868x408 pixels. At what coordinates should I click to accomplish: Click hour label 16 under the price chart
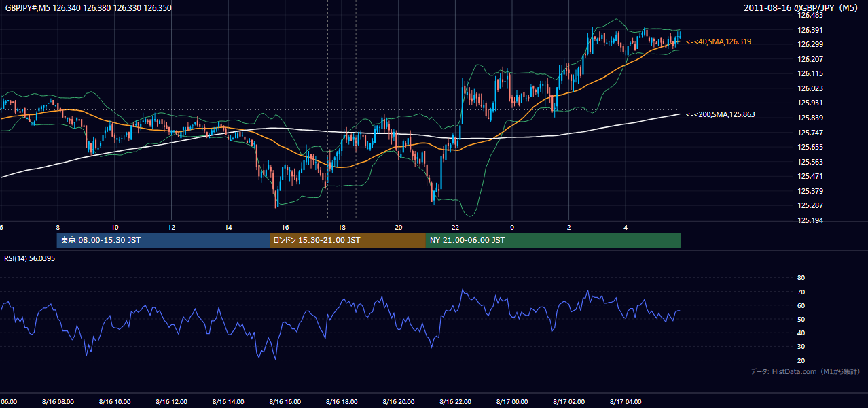coord(285,228)
